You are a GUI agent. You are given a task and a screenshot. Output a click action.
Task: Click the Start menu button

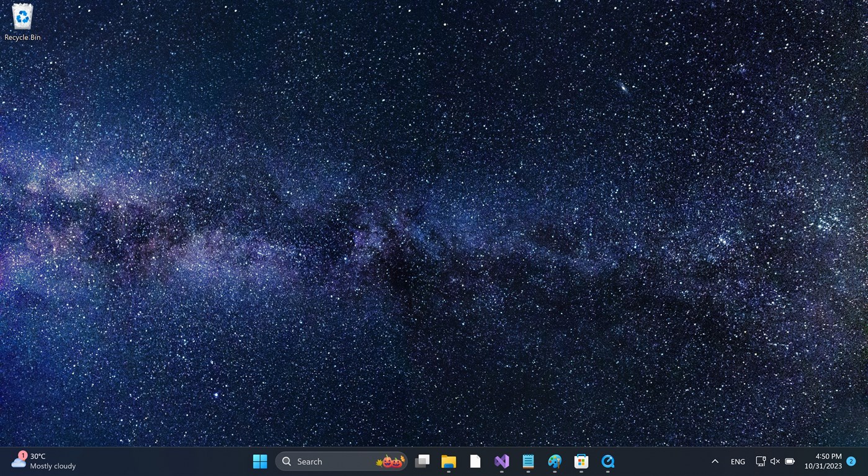[260, 461]
